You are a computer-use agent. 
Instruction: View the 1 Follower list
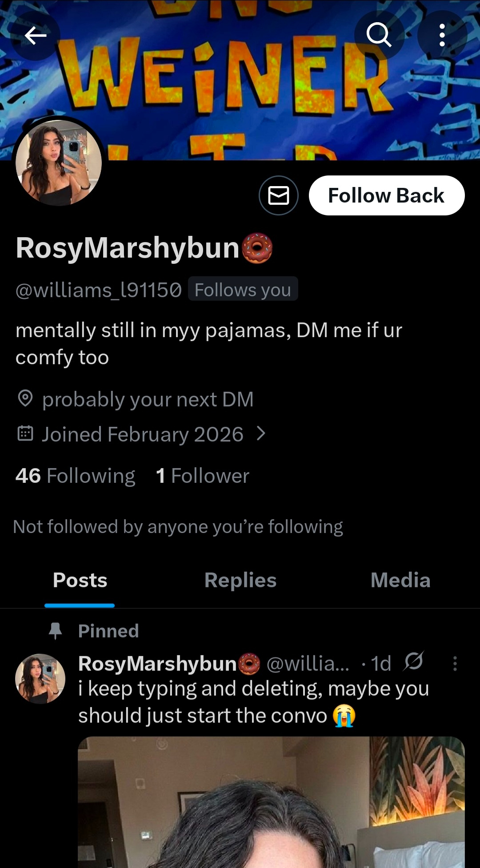tap(202, 476)
